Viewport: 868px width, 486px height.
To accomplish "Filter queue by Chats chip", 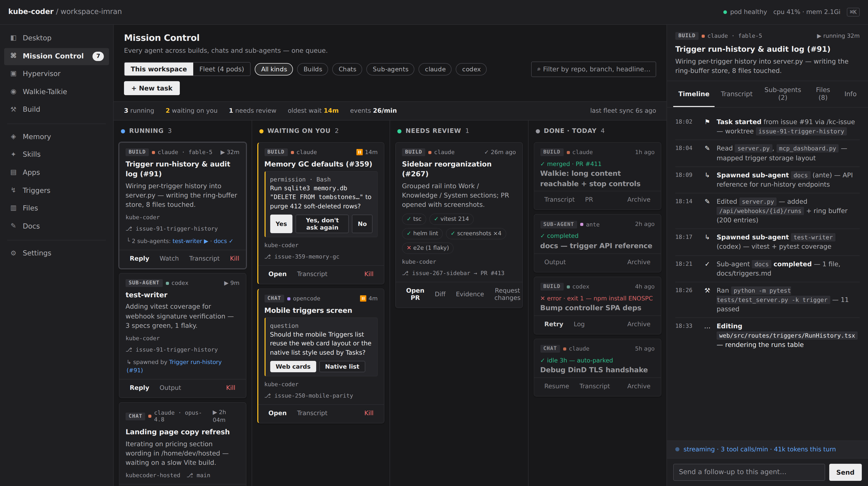I will tap(347, 69).
